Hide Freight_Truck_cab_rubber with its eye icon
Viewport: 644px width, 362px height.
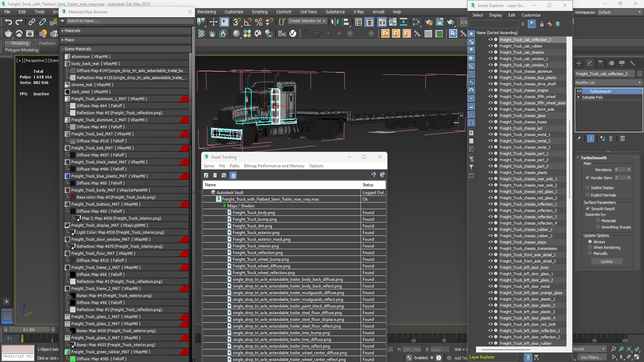pos(490,46)
